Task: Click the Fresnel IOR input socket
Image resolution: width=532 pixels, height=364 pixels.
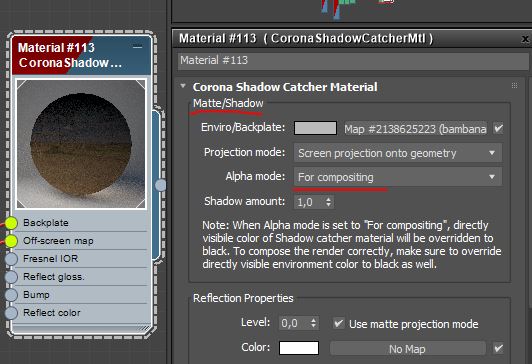Action: point(11,259)
